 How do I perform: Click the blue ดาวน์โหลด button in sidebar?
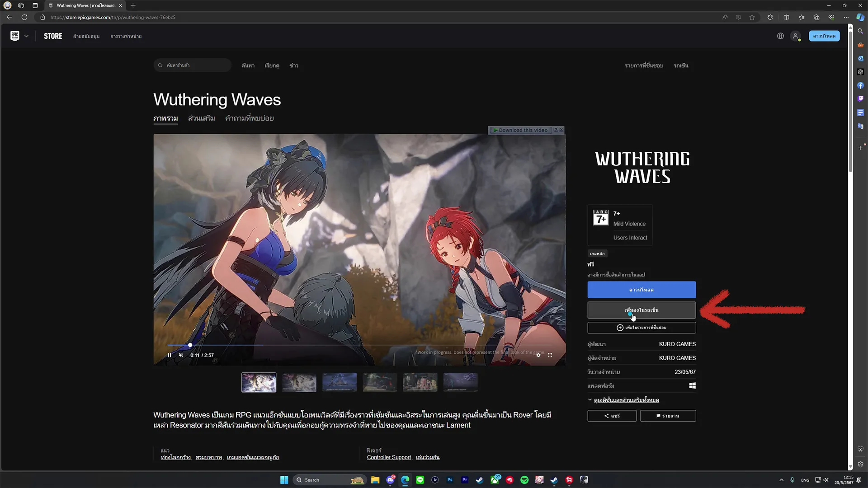642,290
